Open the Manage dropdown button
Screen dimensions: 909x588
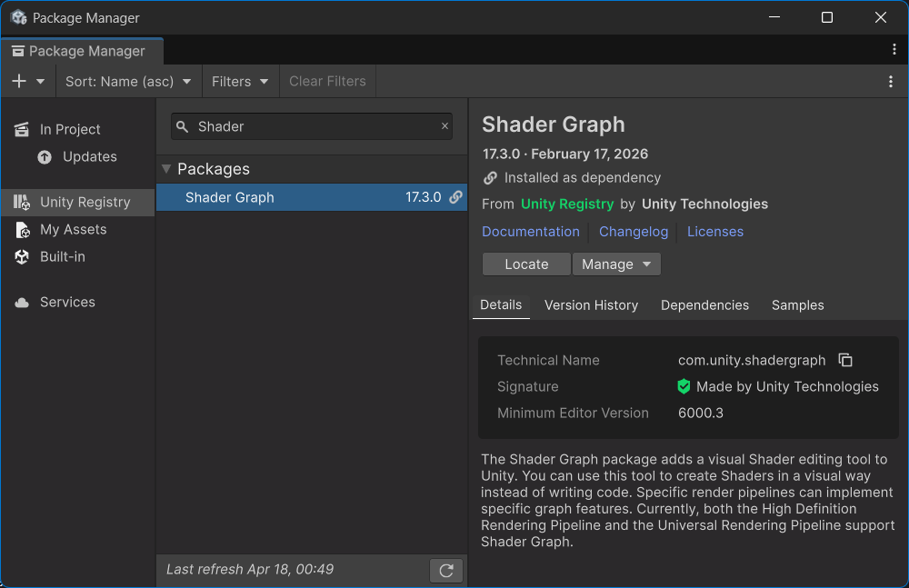[x=616, y=264]
